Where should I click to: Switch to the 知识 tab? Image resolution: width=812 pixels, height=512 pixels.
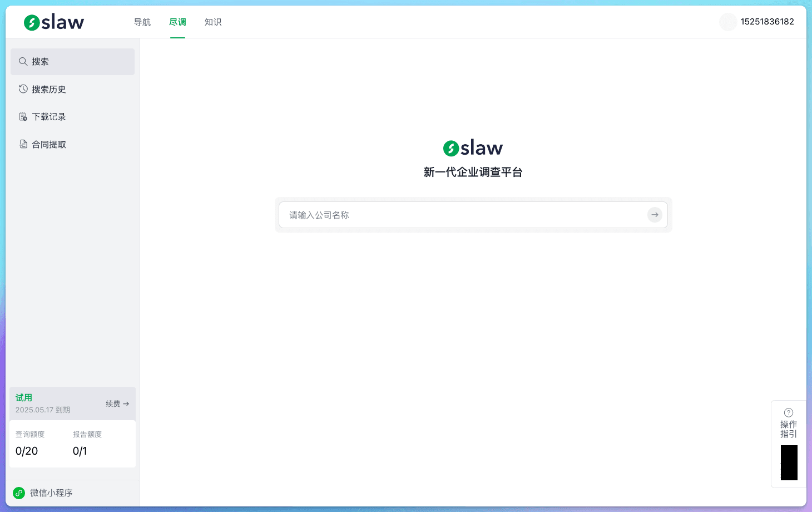(x=213, y=22)
